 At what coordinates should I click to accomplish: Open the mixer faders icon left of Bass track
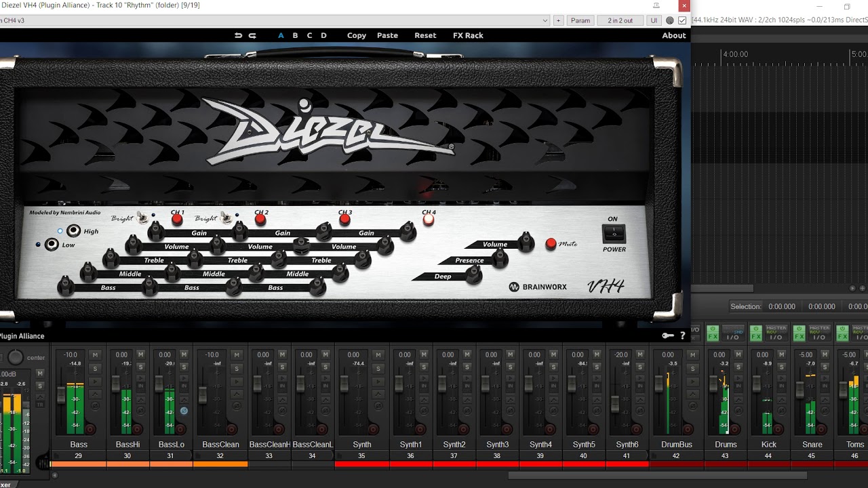(43, 463)
